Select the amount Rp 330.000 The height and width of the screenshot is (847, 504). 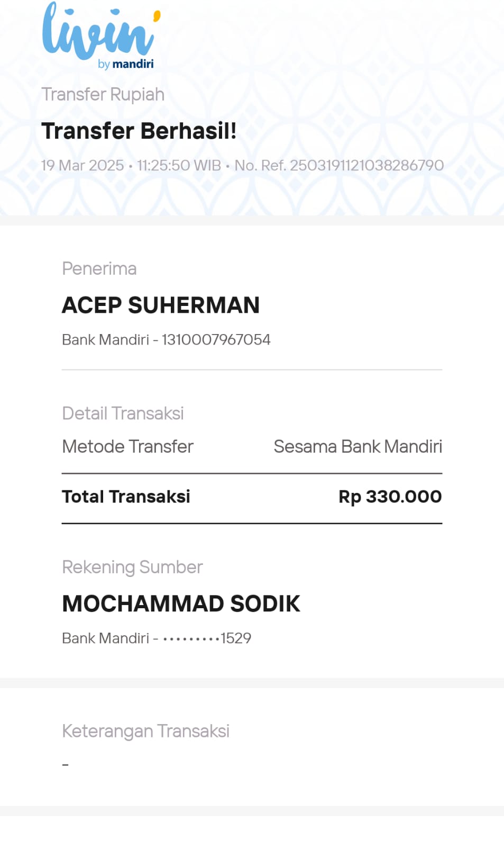[x=390, y=497]
